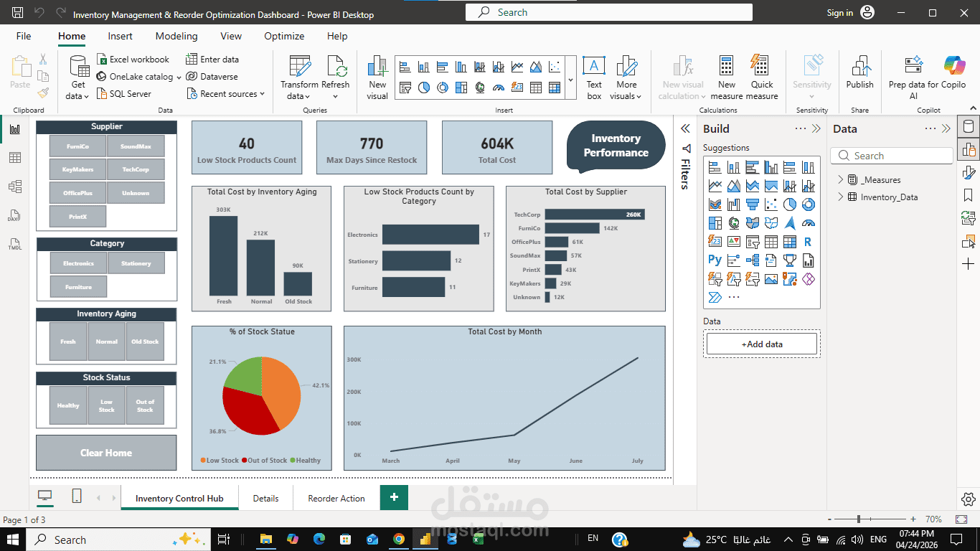Switch to Modeling ribbon tab

pyautogui.click(x=176, y=36)
